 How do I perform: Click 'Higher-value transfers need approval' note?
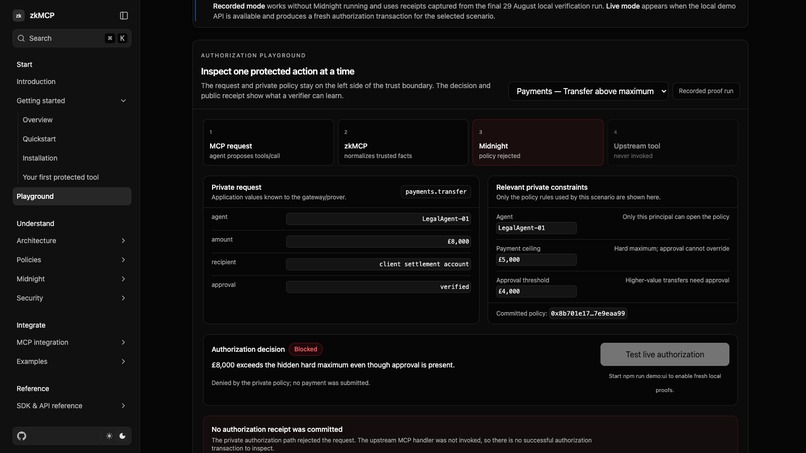click(x=677, y=280)
